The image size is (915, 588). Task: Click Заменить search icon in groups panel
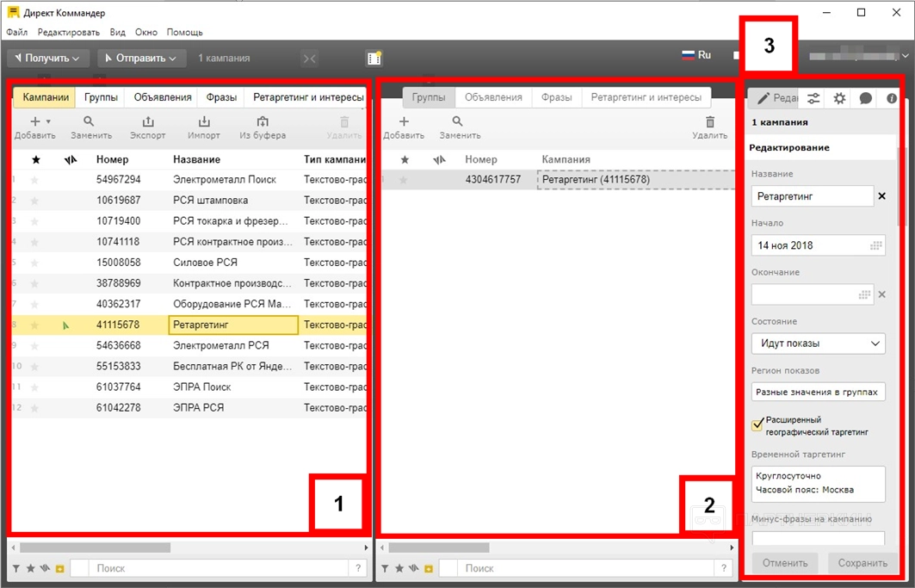(458, 121)
